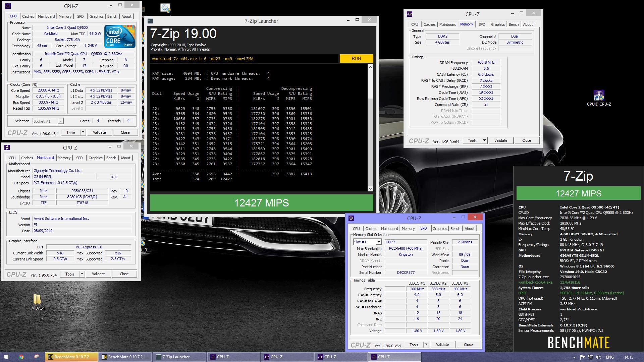Click the CPU-Z title icon in the SPD window
The width and height of the screenshot is (644, 362).
[x=351, y=218]
